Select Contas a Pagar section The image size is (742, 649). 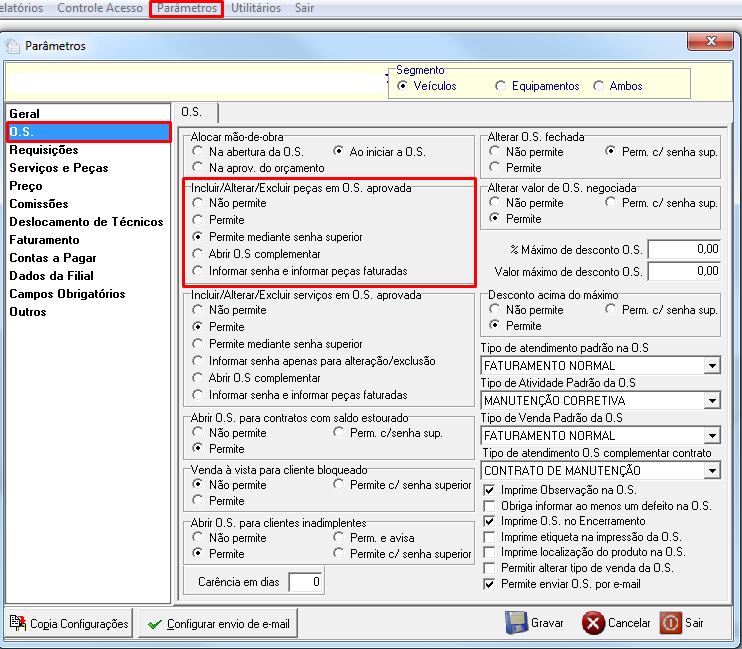point(53,258)
